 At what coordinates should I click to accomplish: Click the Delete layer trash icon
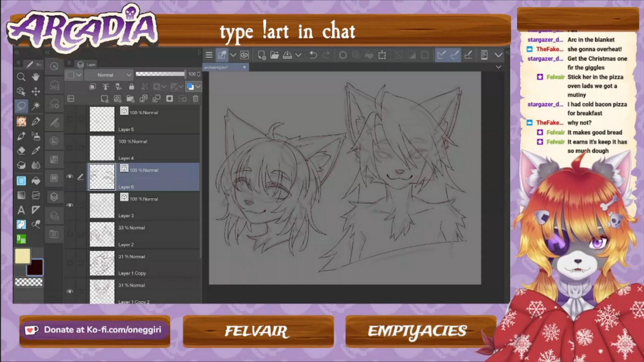click(196, 99)
